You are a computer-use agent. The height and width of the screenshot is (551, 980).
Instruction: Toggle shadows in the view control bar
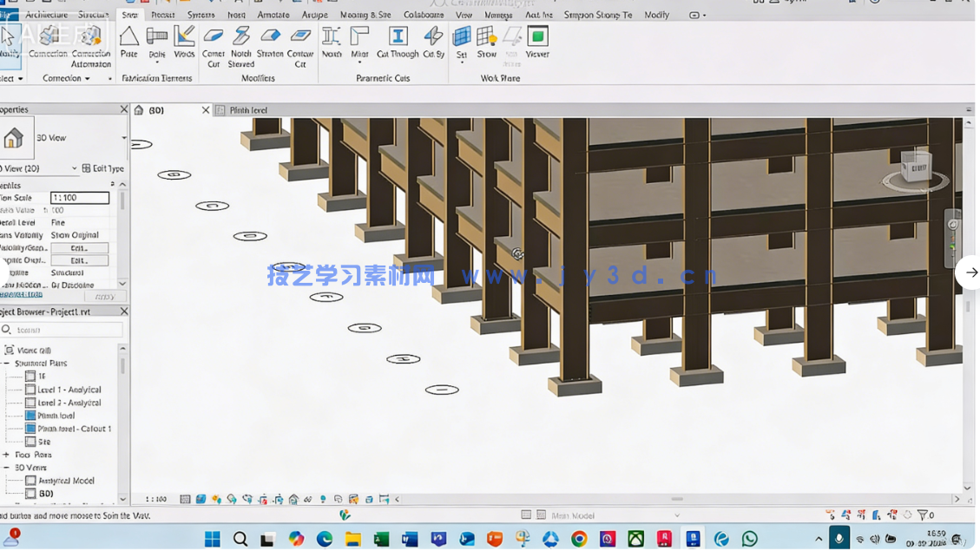coord(232,498)
